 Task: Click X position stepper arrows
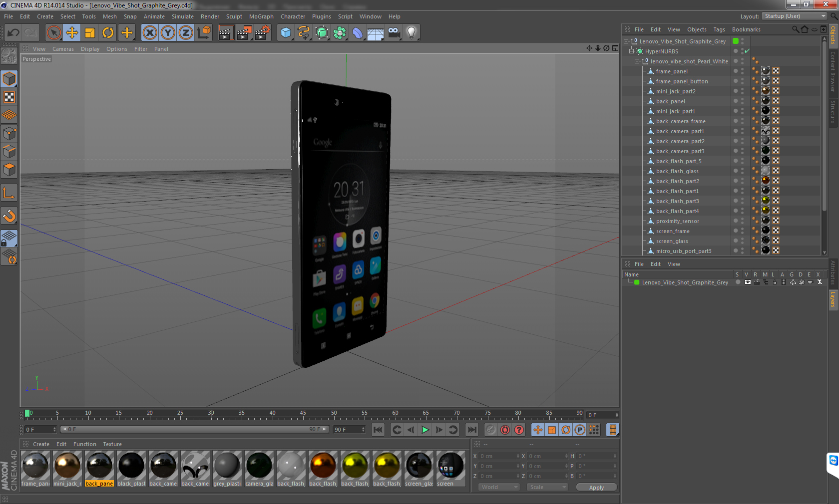pos(518,456)
